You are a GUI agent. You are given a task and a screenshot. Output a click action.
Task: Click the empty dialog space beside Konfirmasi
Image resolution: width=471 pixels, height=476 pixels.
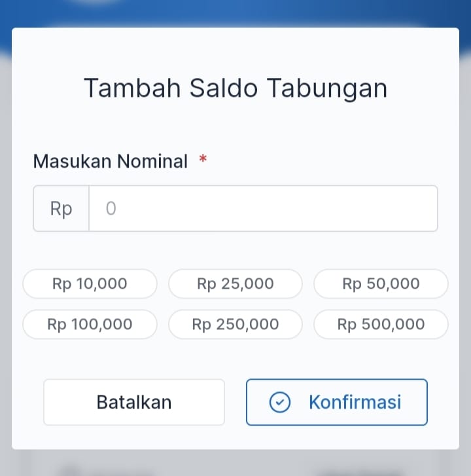444,402
